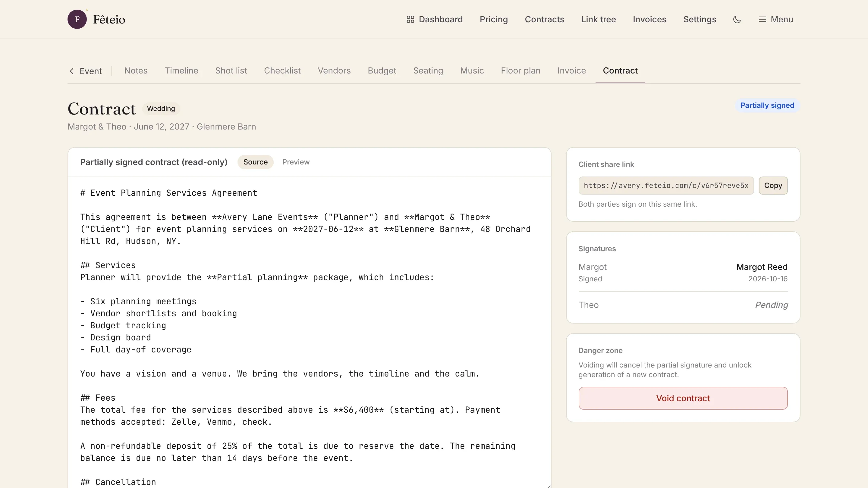Image resolution: width=868 pixels, height=488 pixels.
Task: Click the 'Signatures' heading
Action: [x=597, y=249]
